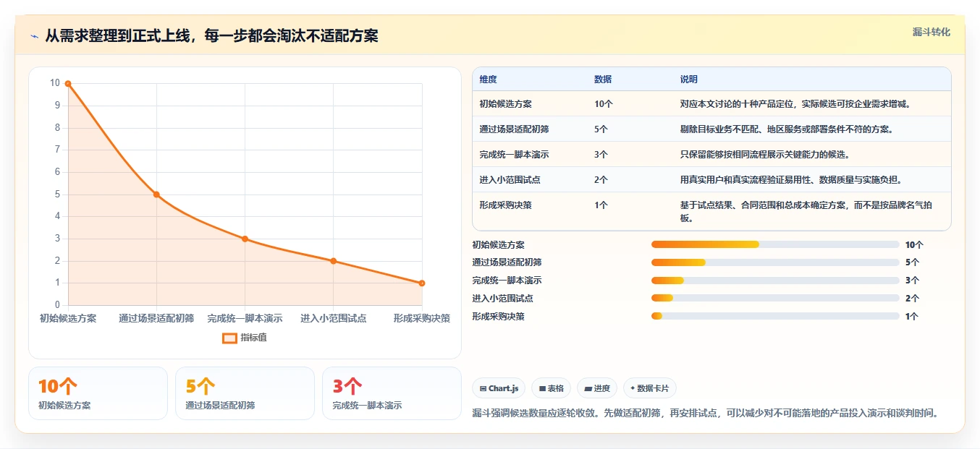Viewport: 980px width, 449px height.
Task: Click the y-axis value 5
Action: (58, 194)
